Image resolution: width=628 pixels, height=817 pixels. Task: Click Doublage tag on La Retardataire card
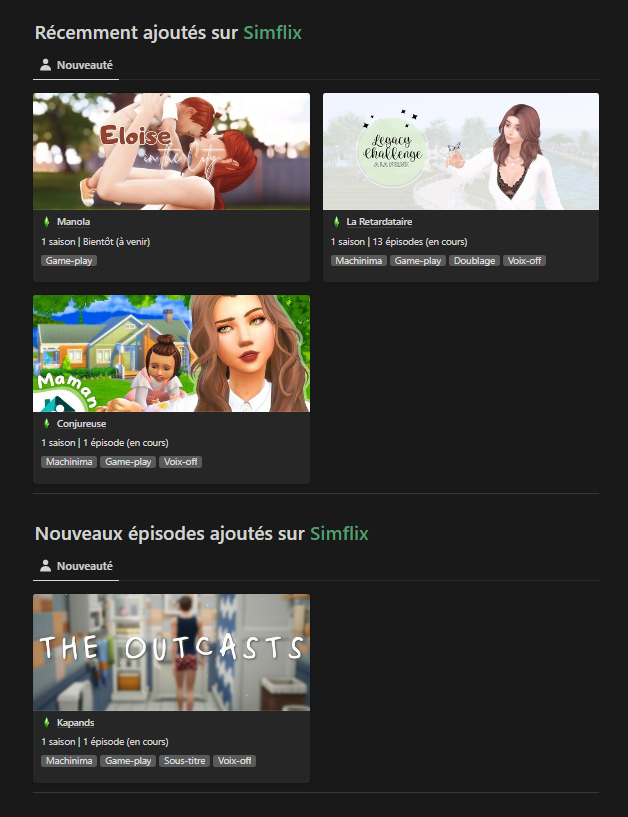coord(474,261)
